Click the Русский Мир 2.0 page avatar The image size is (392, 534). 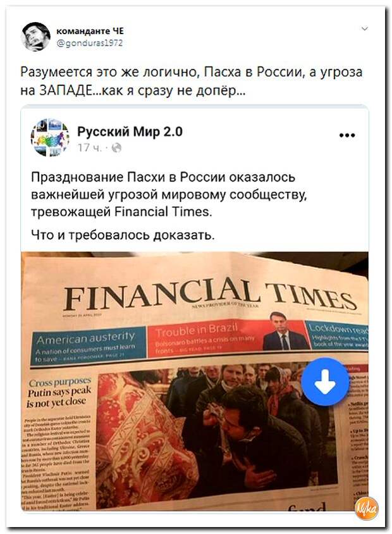click(x=50, y=137)
